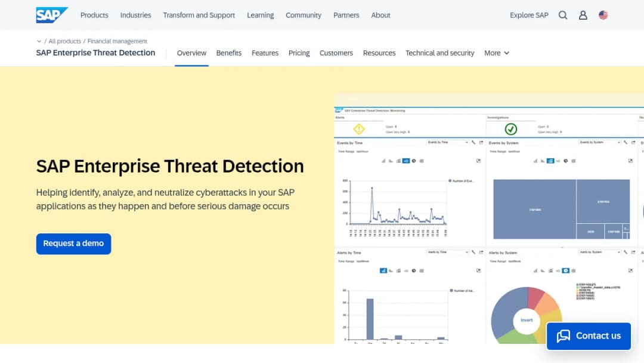Screen dimensions: 644x363
Task: Click the 'Helping identify, analyze, and neutralize' description
Action: tap(166, 199)
